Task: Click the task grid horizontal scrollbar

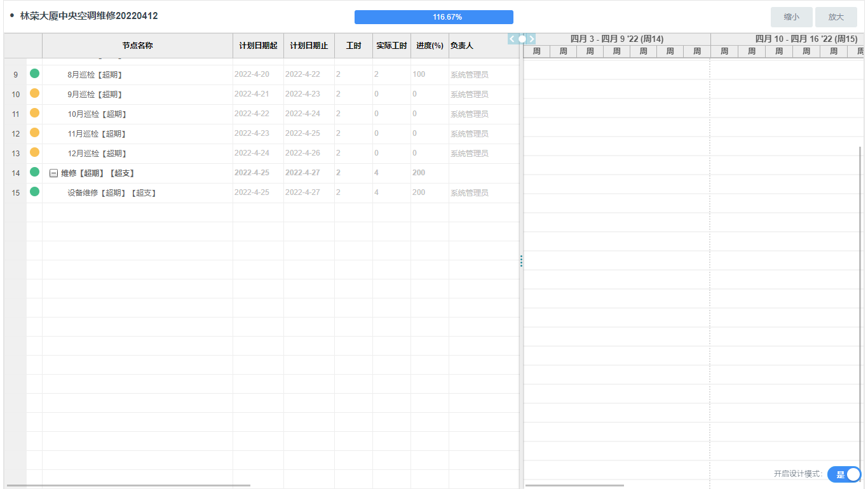Action: tap(127, 486)
